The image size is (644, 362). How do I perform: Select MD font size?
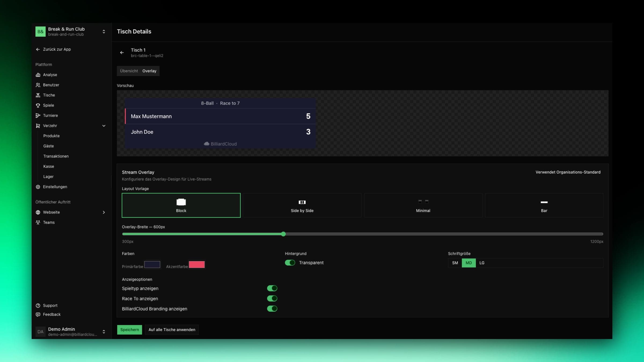[469, 263]
